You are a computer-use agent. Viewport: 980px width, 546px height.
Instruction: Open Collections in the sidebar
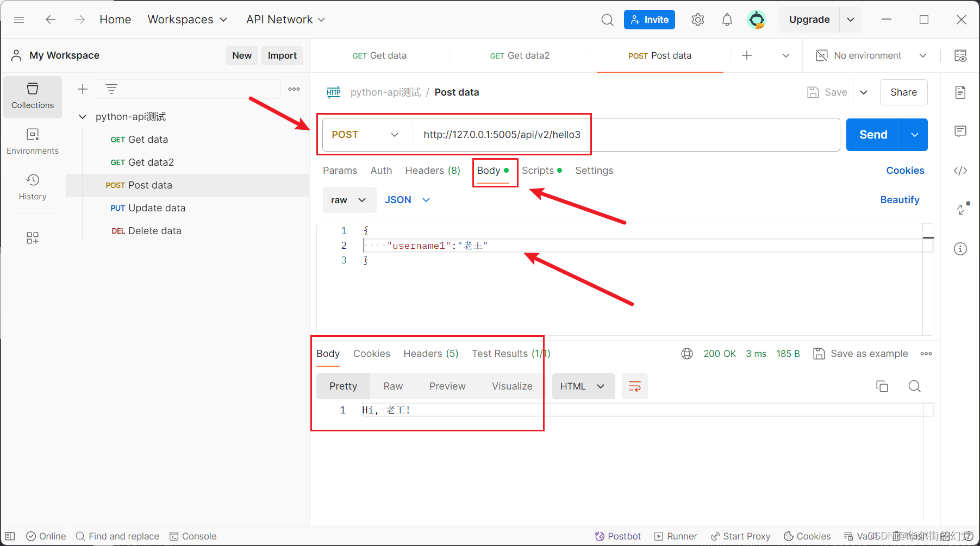coord(33,97)
